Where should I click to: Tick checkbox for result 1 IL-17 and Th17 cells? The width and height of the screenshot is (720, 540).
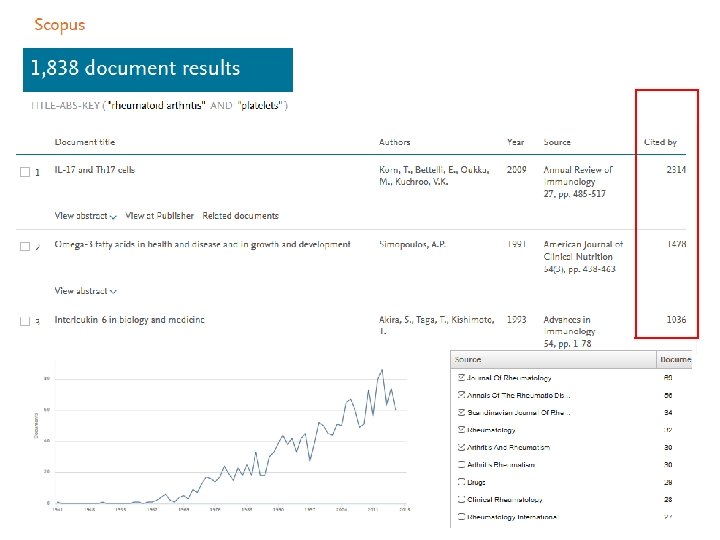tap(25, 172)
